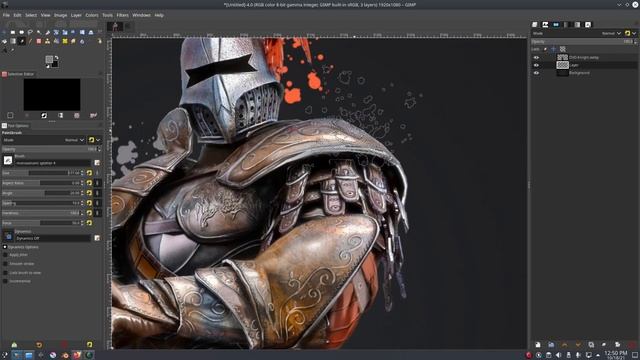
Task: Save tool preset icon at panel bottom
Action: (x=14, y=344)
